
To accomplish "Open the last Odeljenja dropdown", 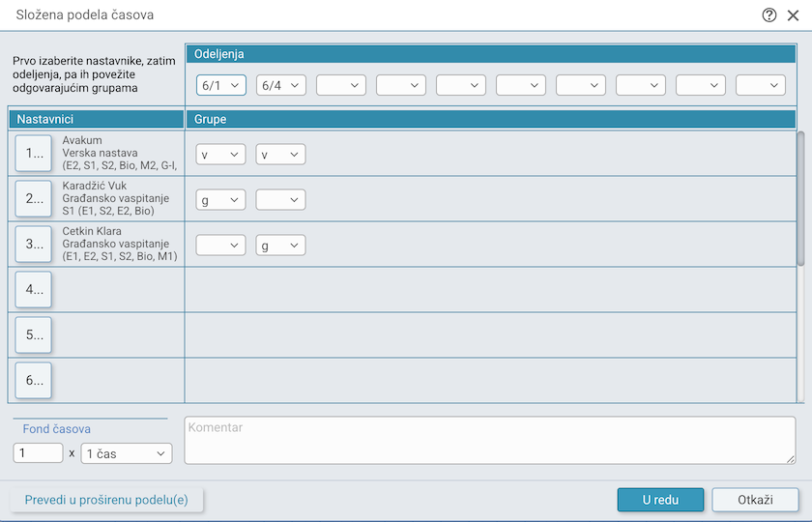I will coord(761,85).
